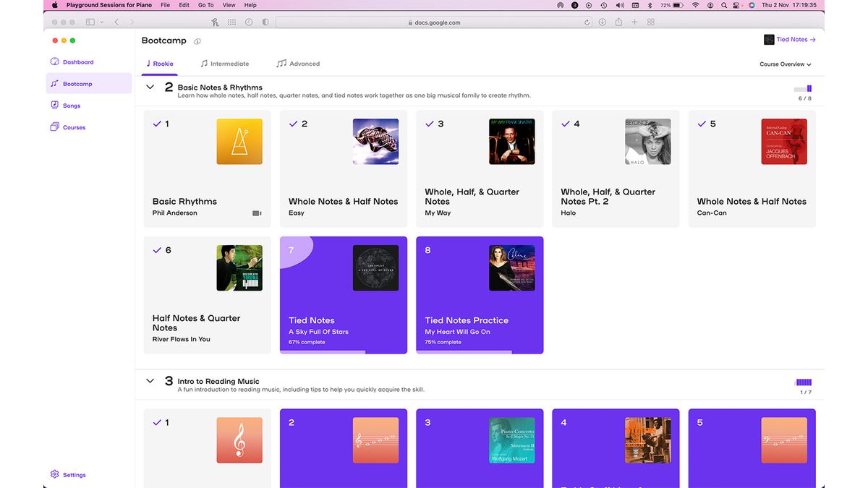The image size is (868, 488).
Task: Open the Edit menu
Action: coord(184,5)
